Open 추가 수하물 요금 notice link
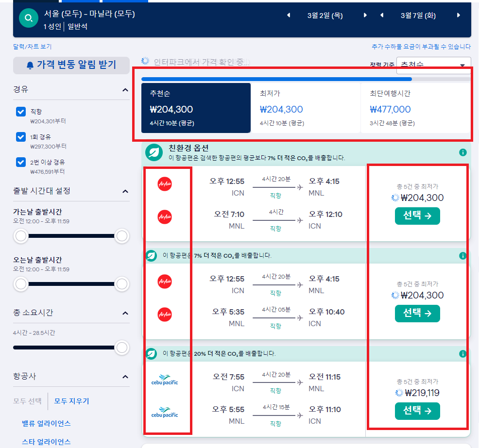Image resolution: width=479 pixels, height=448 pixels. tap(421, 47)
